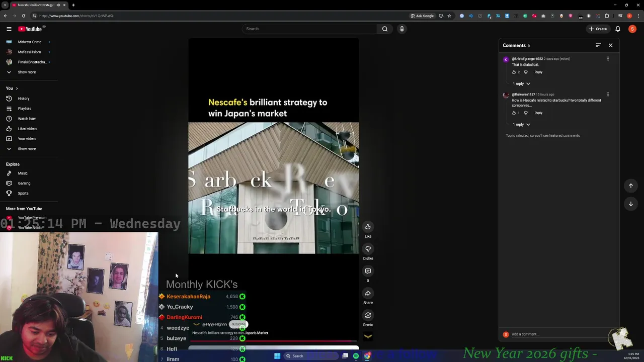Open Chrome profile avatar in toolbar
This screenshot has height=362, width=644.
click(629, 16)
